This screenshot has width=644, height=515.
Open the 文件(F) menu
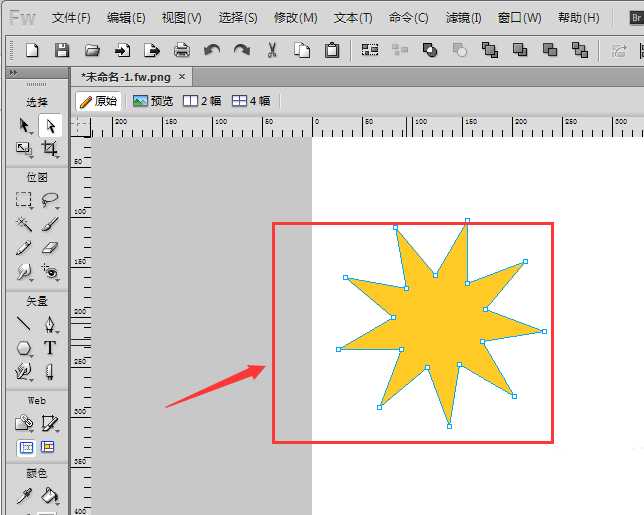(x=71, y=18)
